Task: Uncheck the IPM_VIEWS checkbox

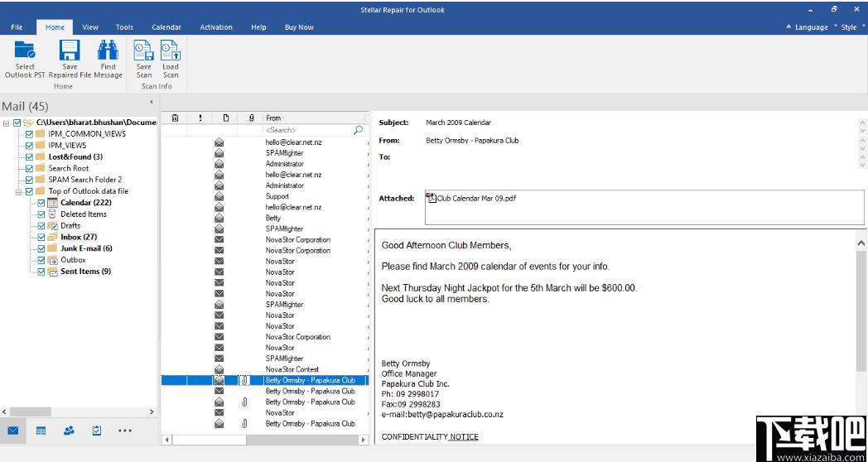Action: [x=29, y=146]
